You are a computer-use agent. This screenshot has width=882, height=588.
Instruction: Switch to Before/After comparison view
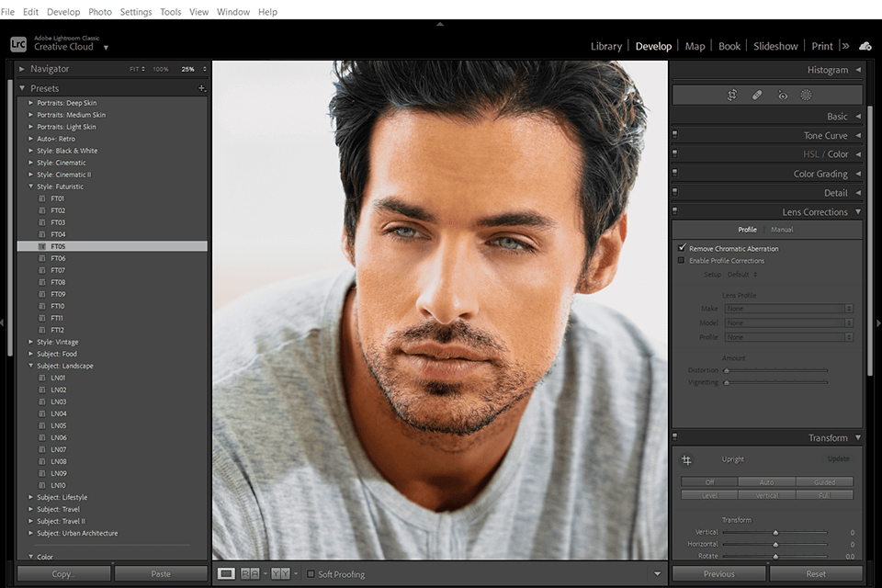coord(249,574)
